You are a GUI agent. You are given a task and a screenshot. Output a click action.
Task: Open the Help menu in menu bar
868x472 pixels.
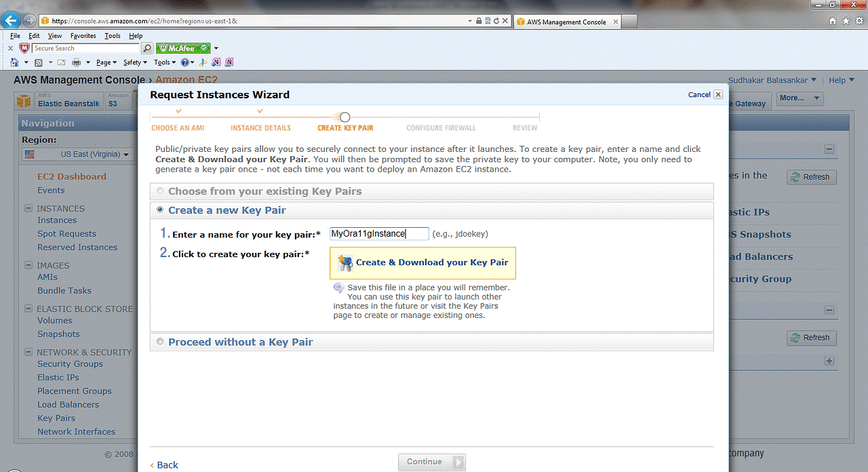(x=136, y=36)
